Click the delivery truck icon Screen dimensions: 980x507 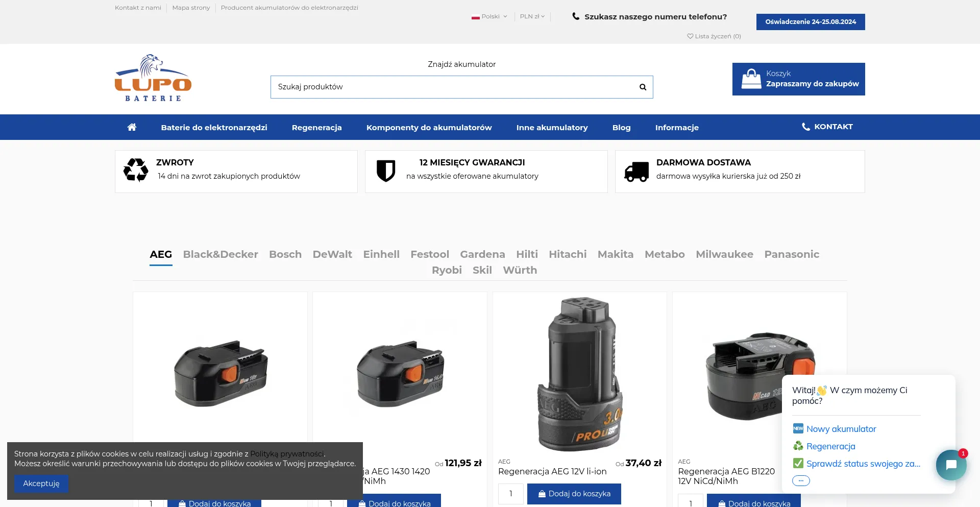click(636, 172)
